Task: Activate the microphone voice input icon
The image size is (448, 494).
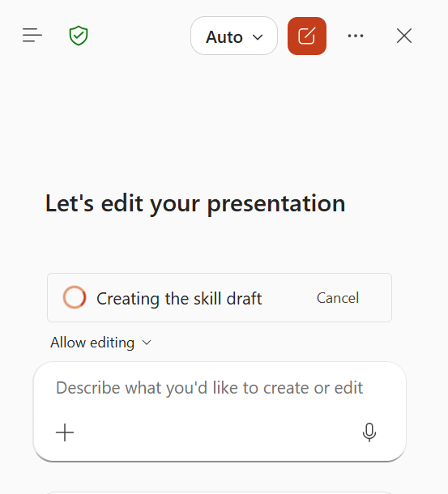Action: pyautogui.click(x=369, y=432)
